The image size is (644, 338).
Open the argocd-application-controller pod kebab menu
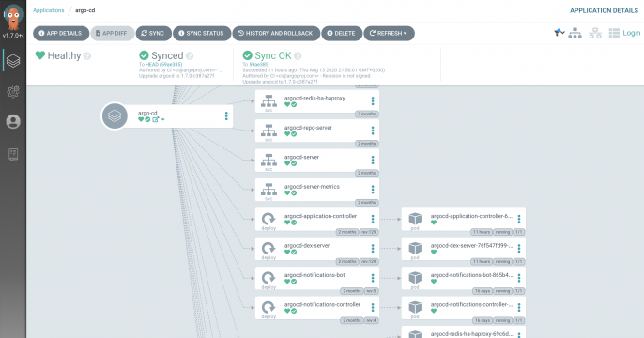(519, 219)
